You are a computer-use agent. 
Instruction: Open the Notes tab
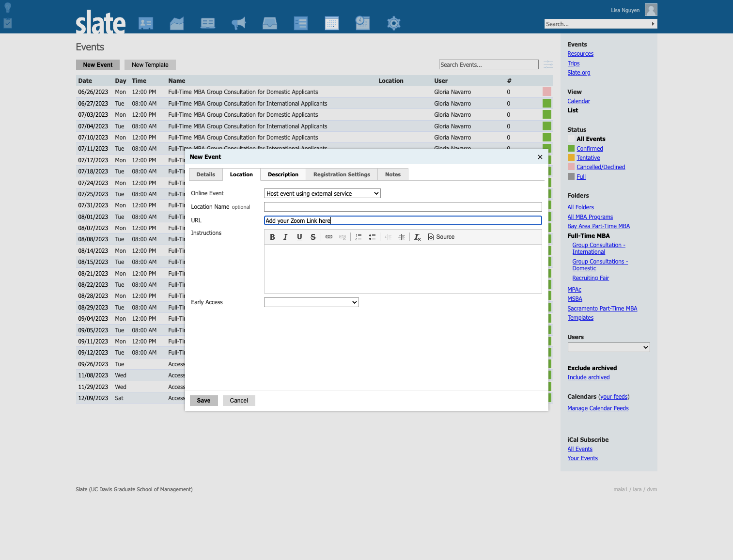click(x=393, y=174)
